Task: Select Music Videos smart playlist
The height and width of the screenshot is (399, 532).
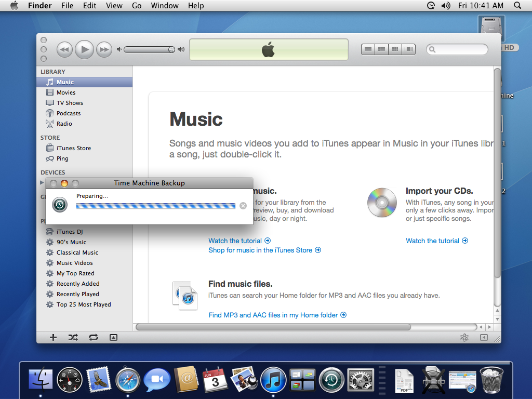Action: pyautogui.click(x=85, y=263)
